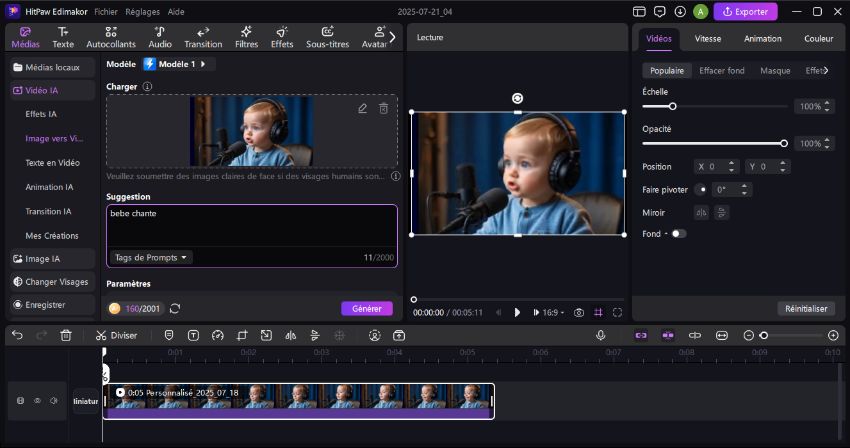Select Enregistrer in sidebar
The height and width of the screenshot is (448, 850).
point(53,305)
